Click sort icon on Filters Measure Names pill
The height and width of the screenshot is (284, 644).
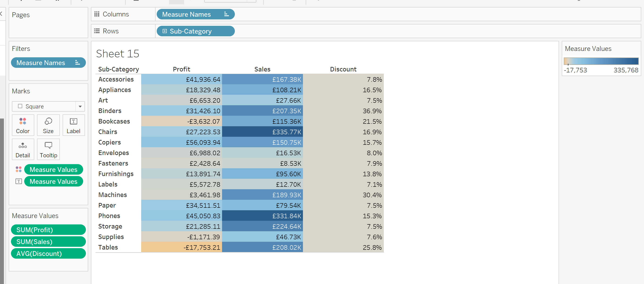77,63
